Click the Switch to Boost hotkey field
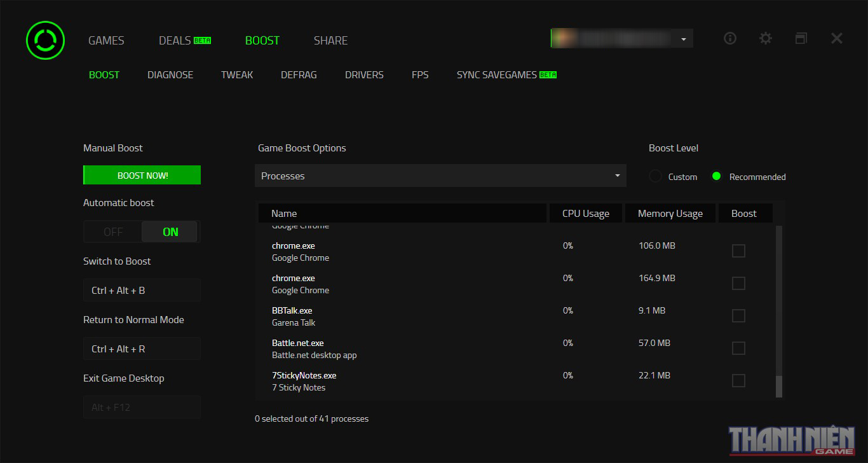This screenshot has height=463, width=868. 142,290
